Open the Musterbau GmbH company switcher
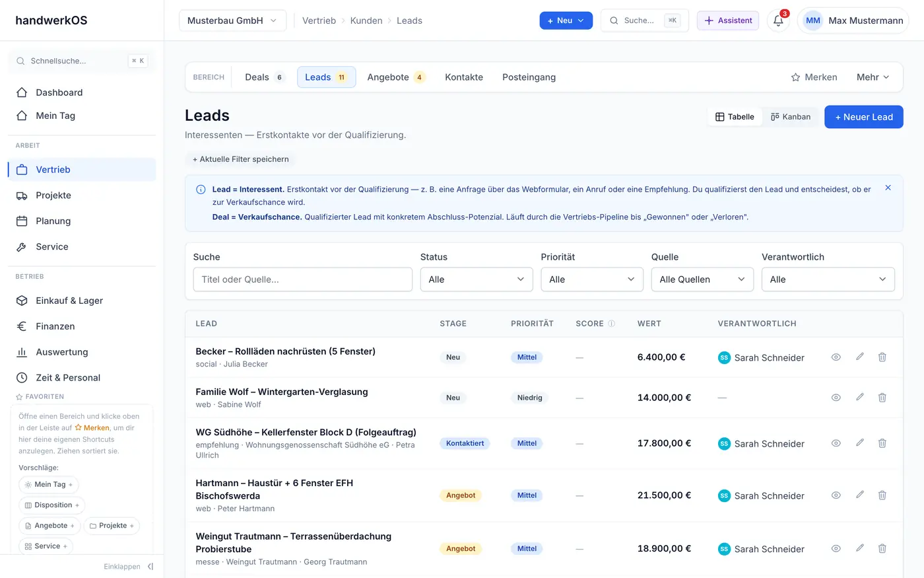The width and height of the screenshot is (924, 578). click(232, 20)
